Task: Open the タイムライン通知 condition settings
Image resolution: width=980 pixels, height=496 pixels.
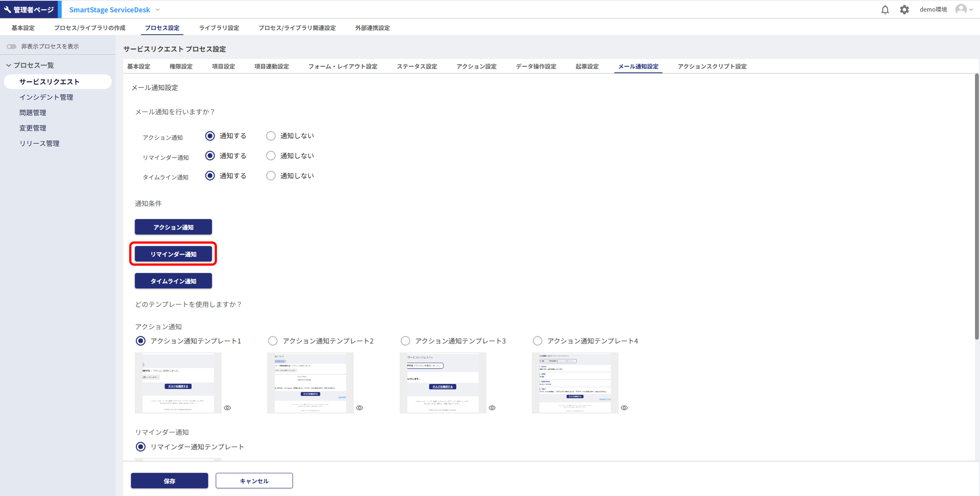Action: click(x=173, y=281)
